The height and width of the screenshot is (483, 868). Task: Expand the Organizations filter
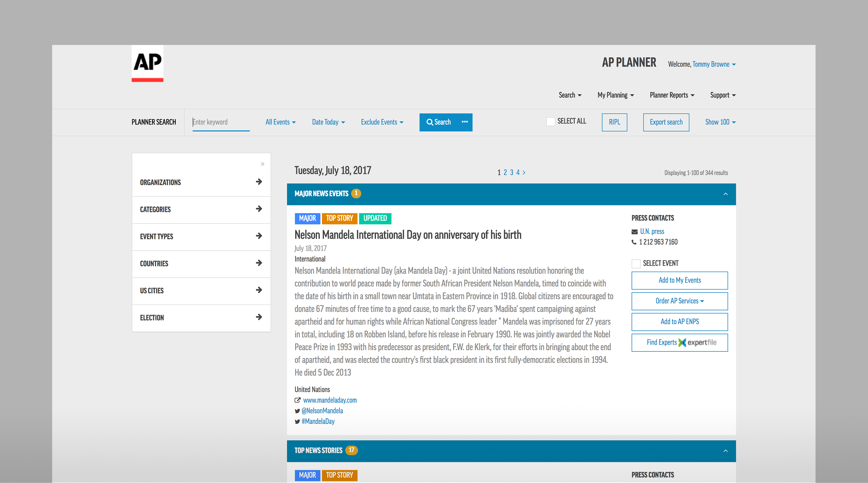pos(201,182)
